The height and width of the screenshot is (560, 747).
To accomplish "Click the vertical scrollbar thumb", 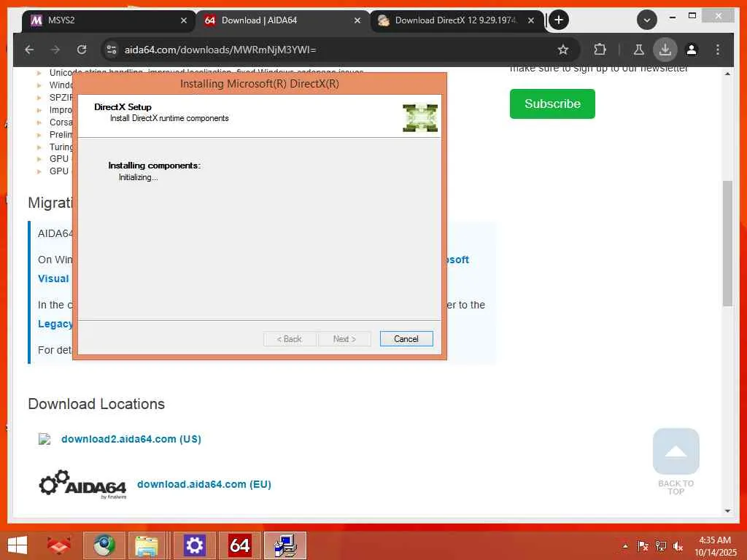I will [727, 244].
